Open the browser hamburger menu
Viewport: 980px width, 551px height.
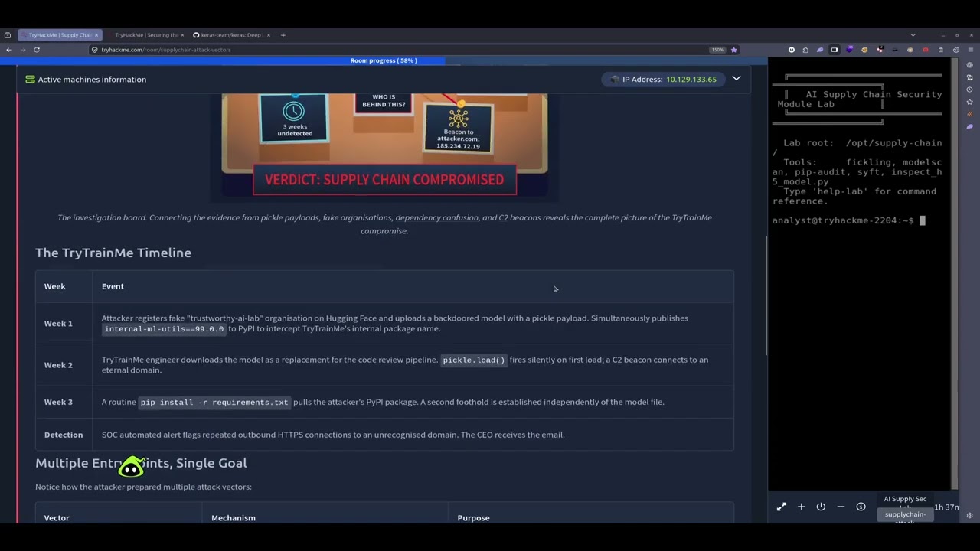(x=971, y=50)
